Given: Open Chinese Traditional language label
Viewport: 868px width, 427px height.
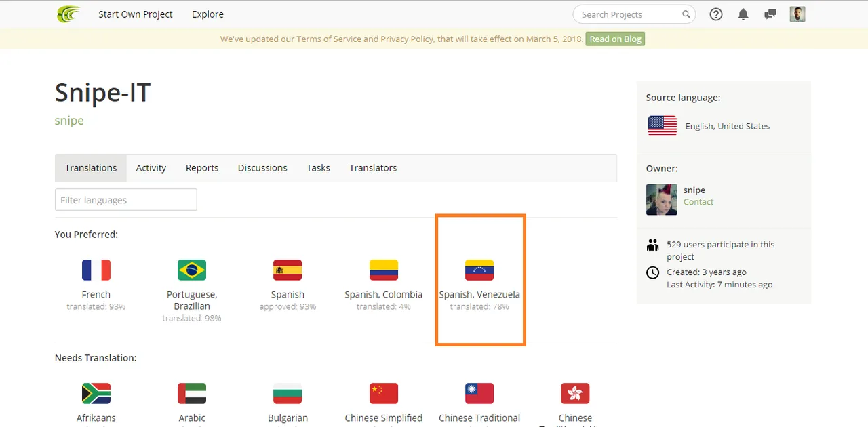Looking at the screenshot, I should tap(479, 418).
